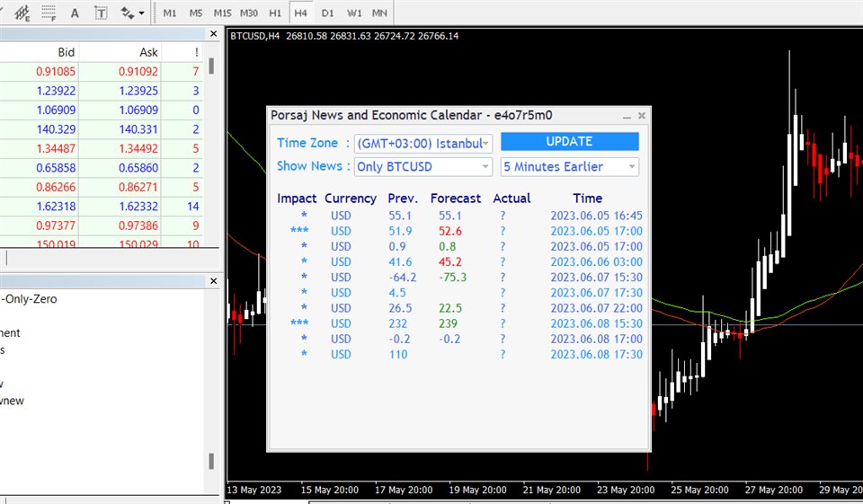
Task: Select the '-Only-Zero' navigator item
Action: tap(29, 299)
